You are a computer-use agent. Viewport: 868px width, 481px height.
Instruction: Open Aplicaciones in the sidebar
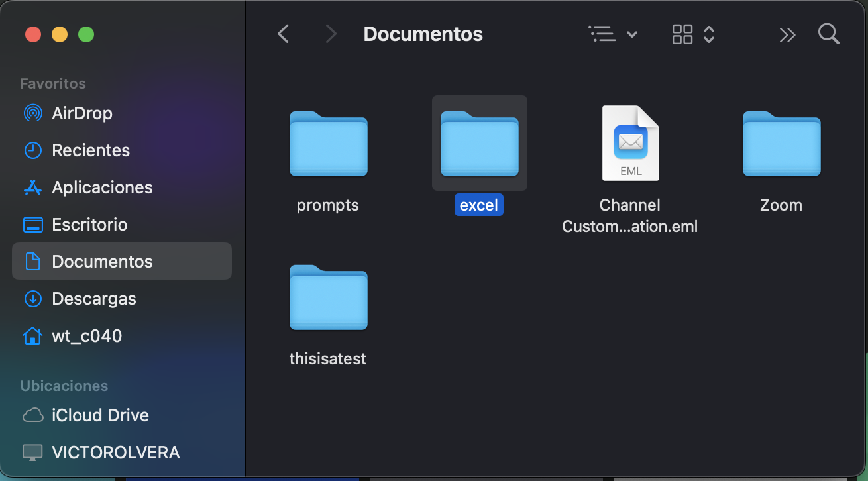click(x=102, y=187)
